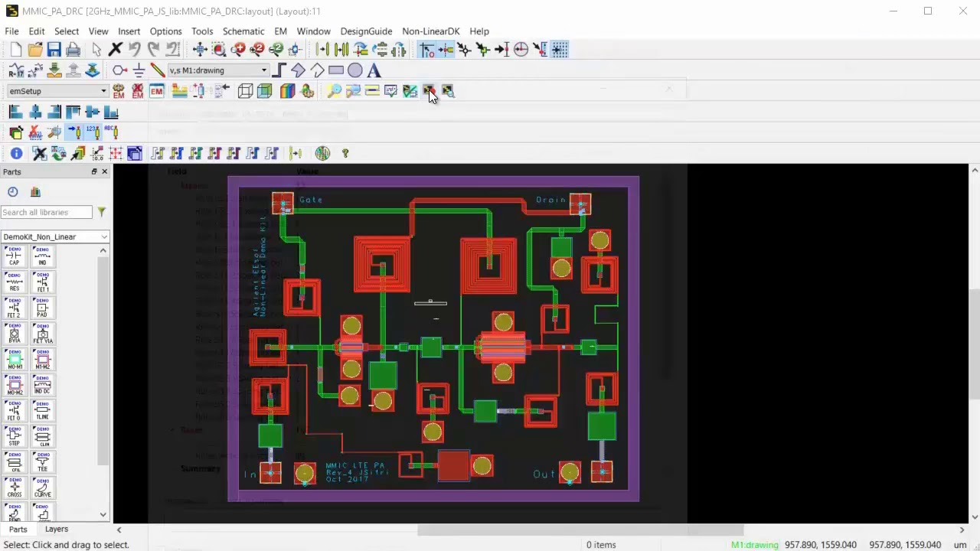980x551 pixels.
Task: Click the Print icon
Action: (x=73, y=50)
